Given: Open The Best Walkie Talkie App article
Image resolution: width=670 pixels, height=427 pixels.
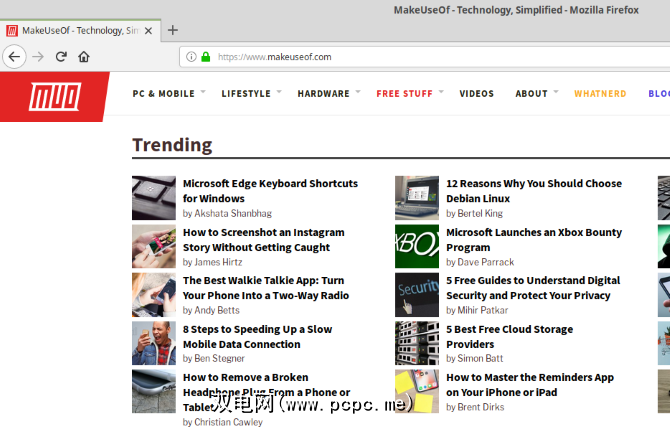Looking at the screenshot, I should click(266, 288).
